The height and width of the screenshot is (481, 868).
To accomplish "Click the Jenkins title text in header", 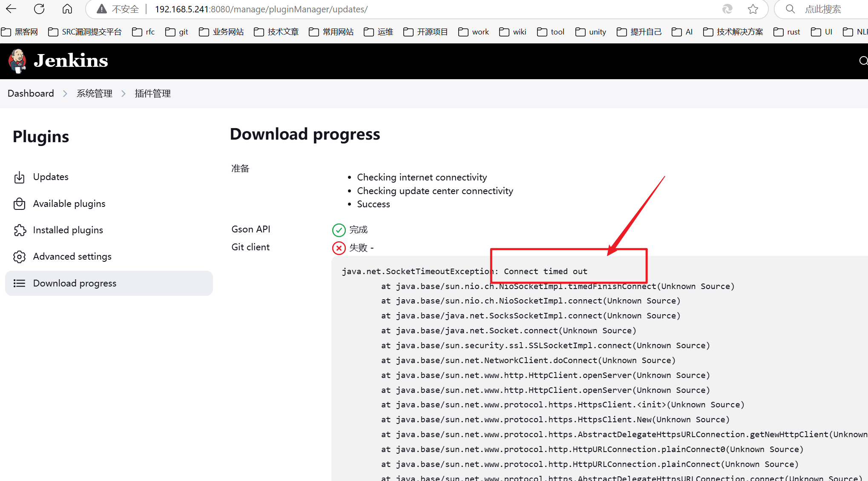I will pyautogui.click(x=71, y=61).
